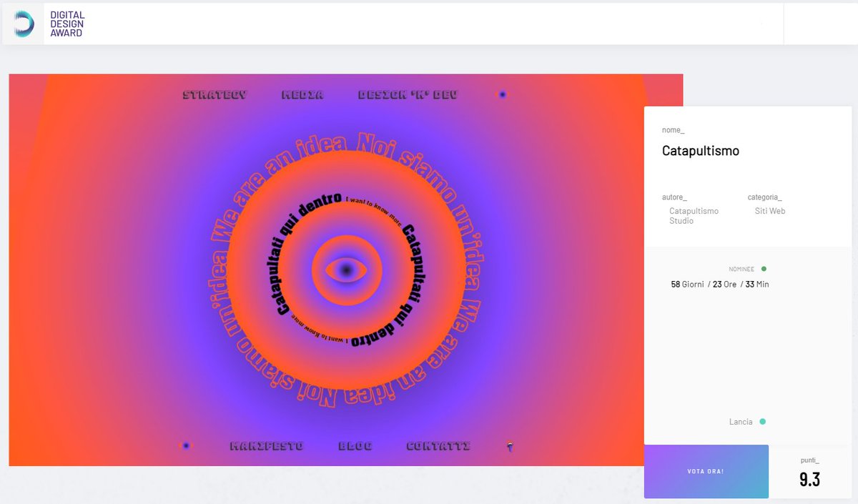Click the 9.3 punti score
The image size is (858, 504).
pyautogui.click(x=809, y=480)
